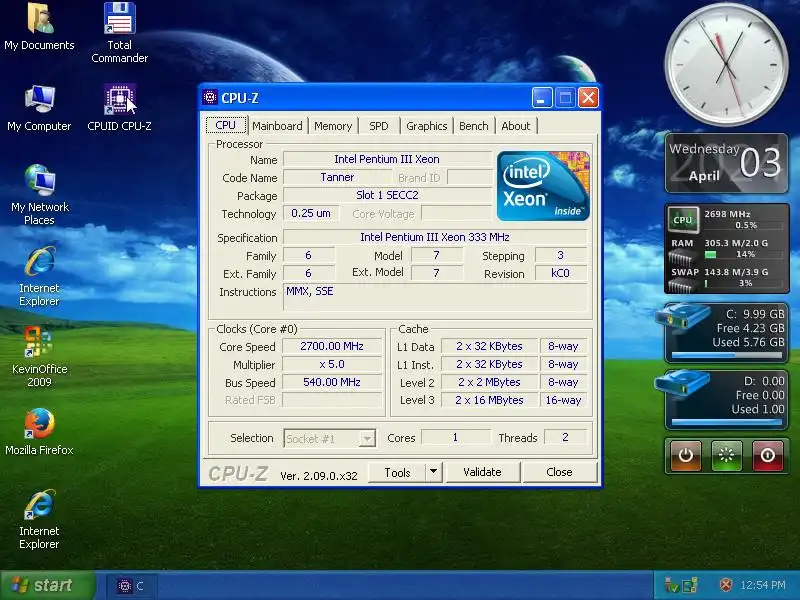
Task: Click the Name field Intel Pentium III Xeon
Action: 387,159
